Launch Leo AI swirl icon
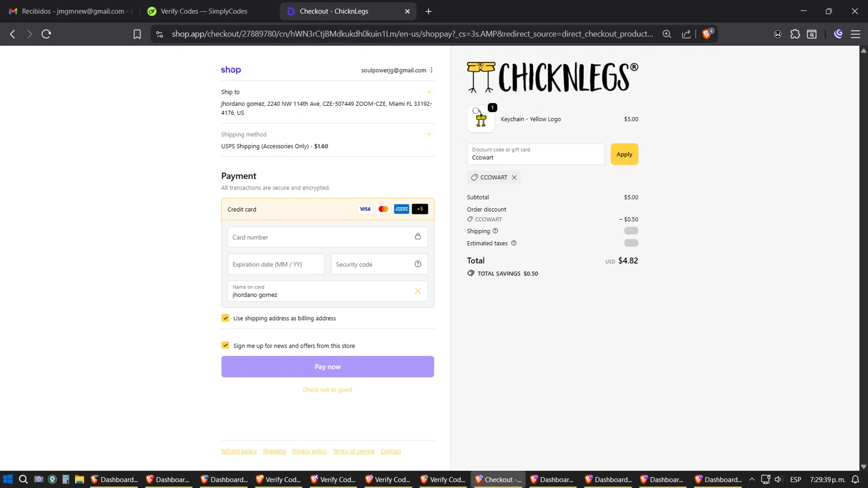Image resolution: width=868 pixels, height=488 pixels. click(838, 34)
